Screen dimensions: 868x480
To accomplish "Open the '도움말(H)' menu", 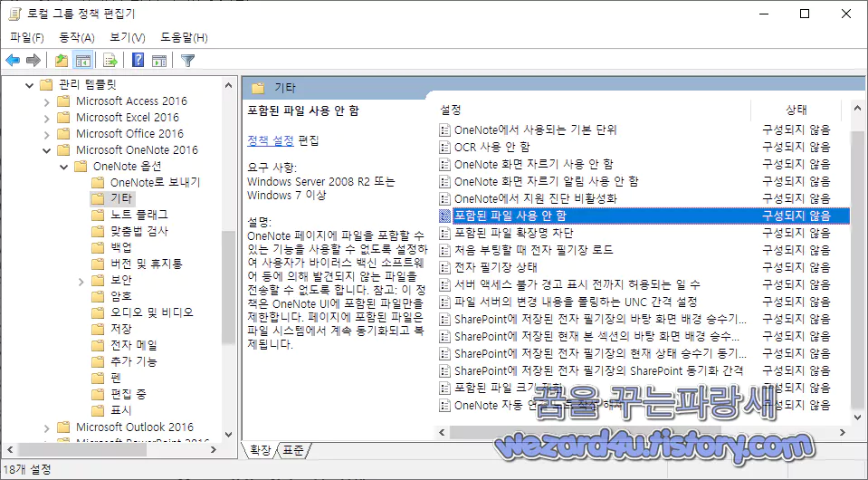I will coord(184,37).
